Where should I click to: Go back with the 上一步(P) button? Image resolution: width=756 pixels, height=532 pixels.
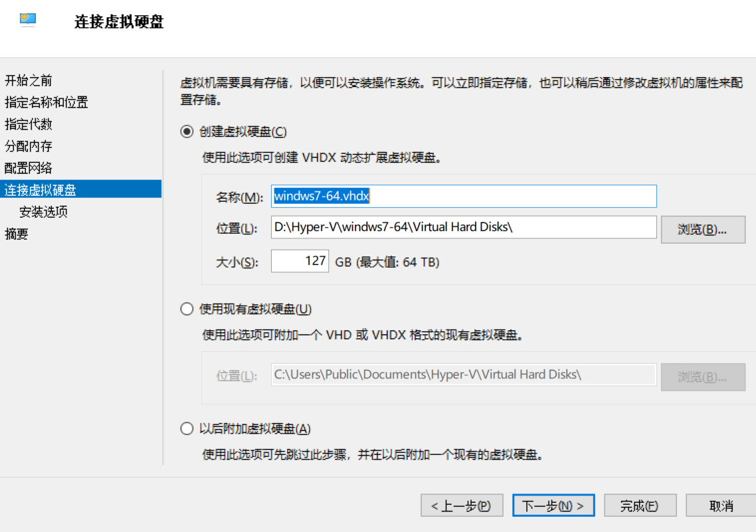click(x=462, y=505)
